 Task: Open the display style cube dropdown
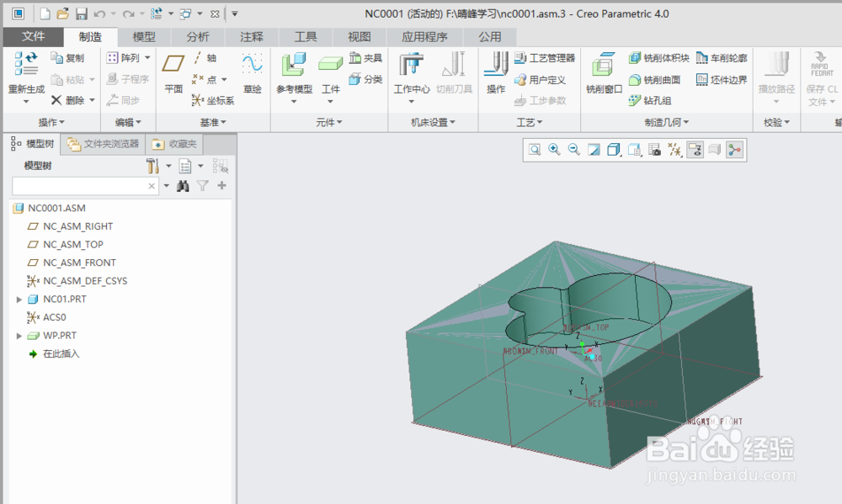(614, 150)
